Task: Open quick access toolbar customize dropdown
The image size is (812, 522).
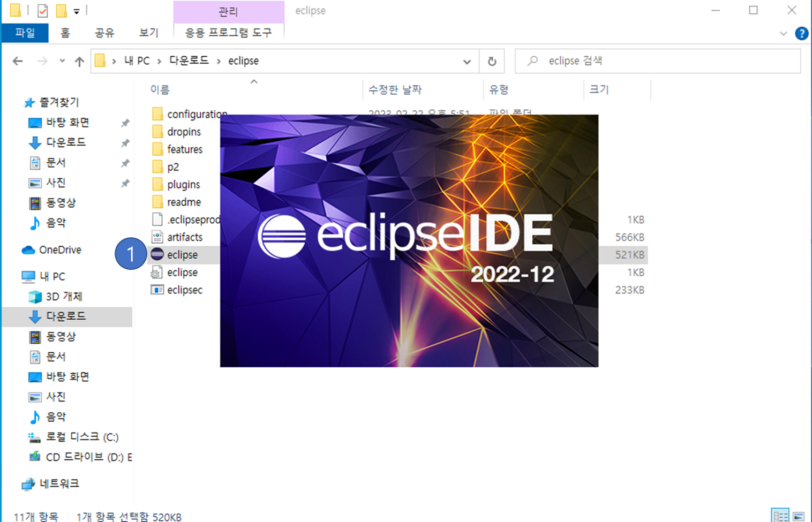Action: pos(77,11)
